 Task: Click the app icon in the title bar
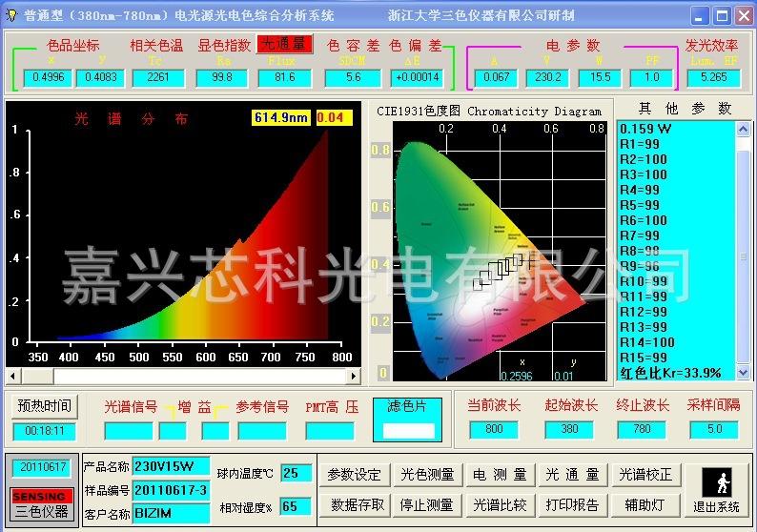click(x=11, y=14)
